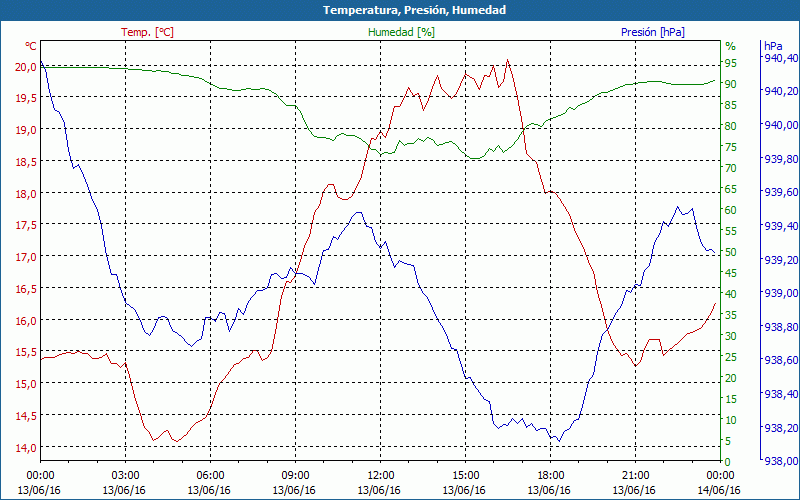Click humidity axis value 90

(x=731, y=84)
